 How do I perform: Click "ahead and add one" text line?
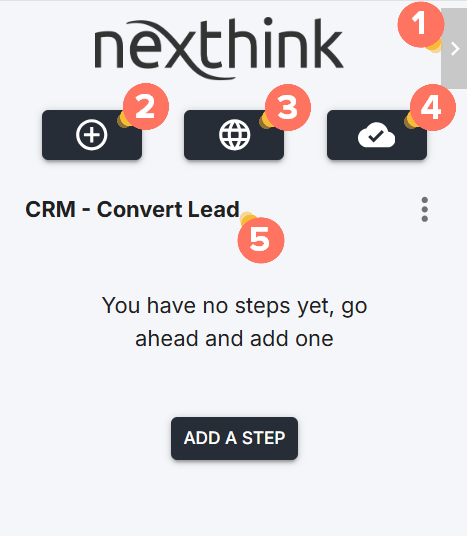point(234,338)
